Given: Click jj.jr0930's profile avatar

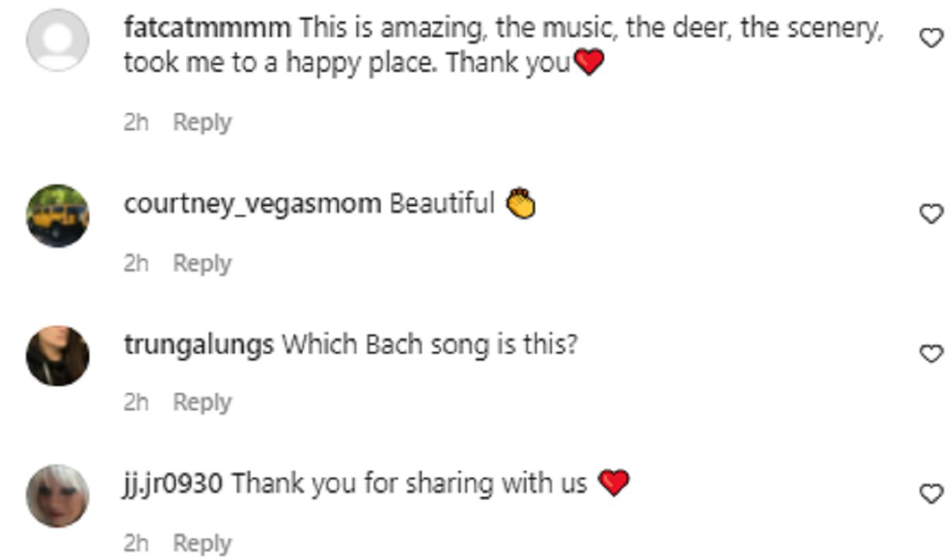Looking at the screenshot, I should coord(58,496).
